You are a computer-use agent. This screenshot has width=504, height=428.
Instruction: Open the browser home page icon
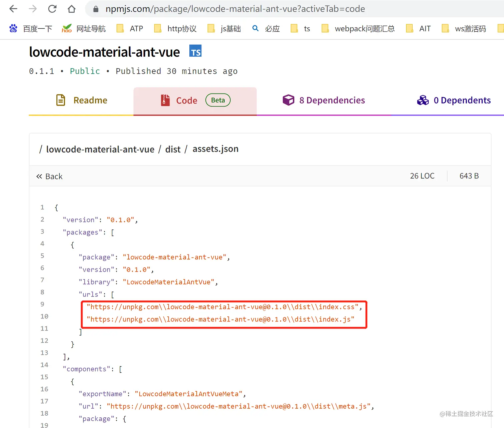point(72,9)
